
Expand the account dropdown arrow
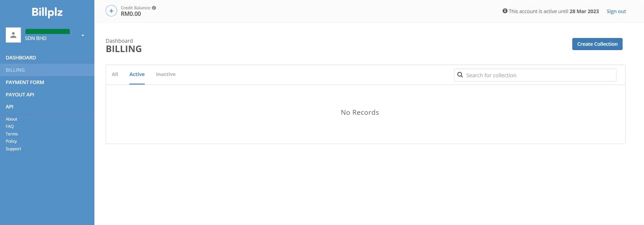tap(83, 35)
